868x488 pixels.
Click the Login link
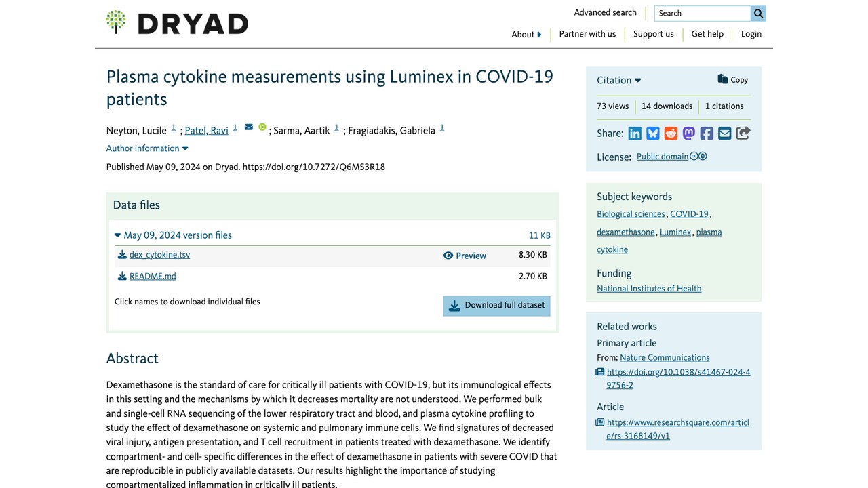751,34
